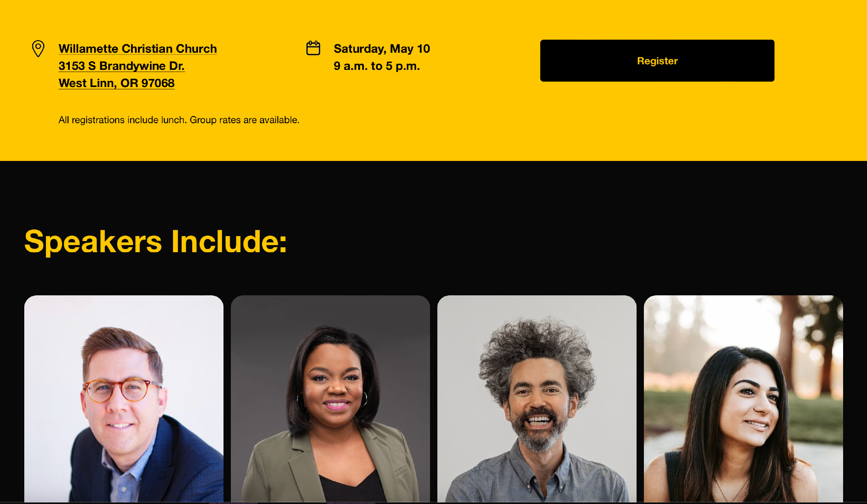Select photo of woman with long dark hair outdoors

[x=743, y=399]
